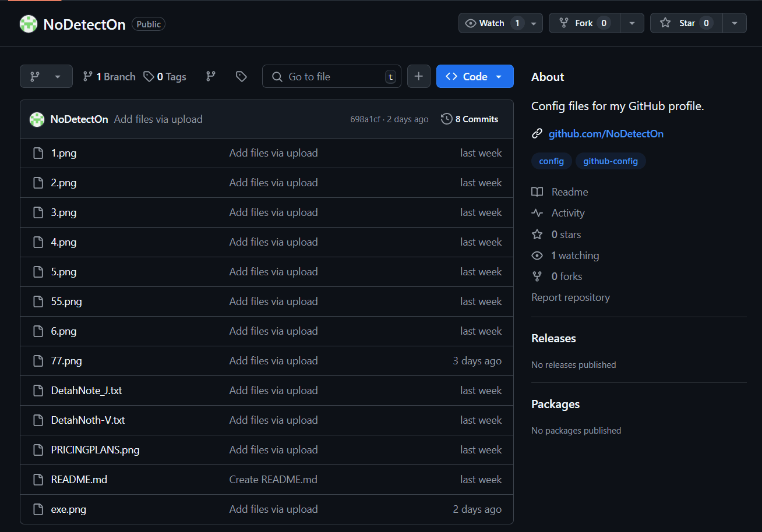Click the standalone branches icon button
Viewport: 762px width, 532px height.
point(211,76)
